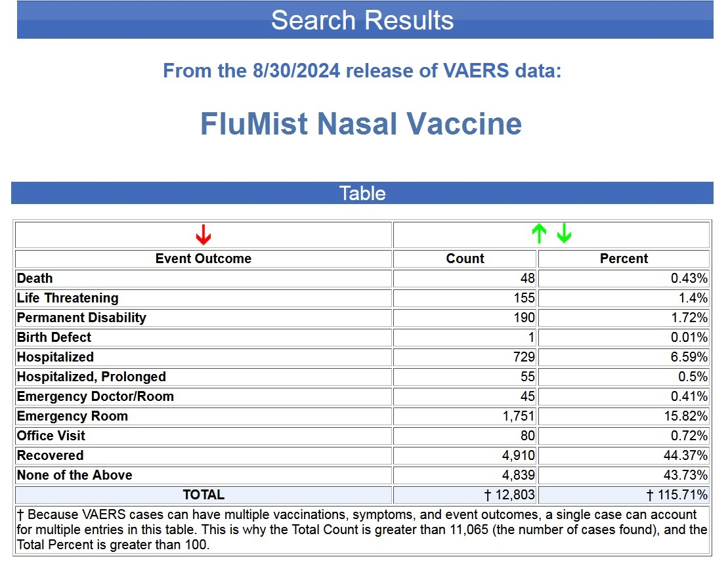Select the Death row label
This screenshot has height=561, width=728.
click(35, 278)
